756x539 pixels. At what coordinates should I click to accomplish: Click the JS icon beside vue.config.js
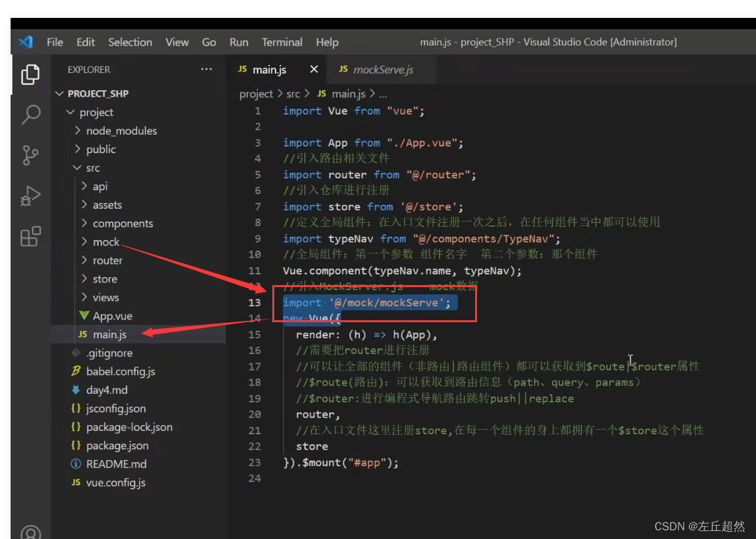click(76, 482)
